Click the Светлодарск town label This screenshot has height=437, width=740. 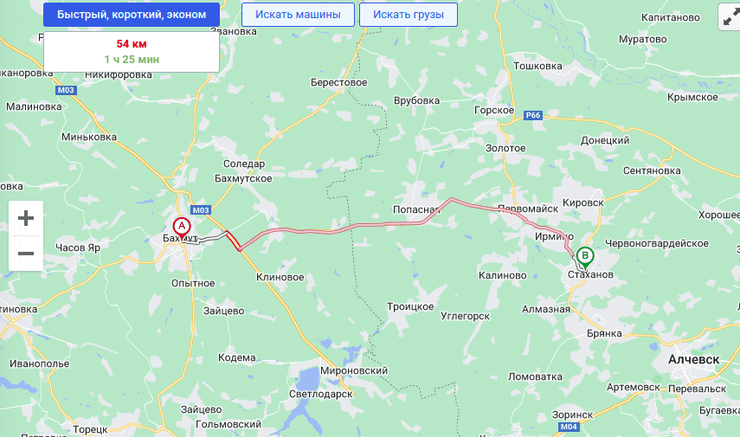[x=321, y=394]
